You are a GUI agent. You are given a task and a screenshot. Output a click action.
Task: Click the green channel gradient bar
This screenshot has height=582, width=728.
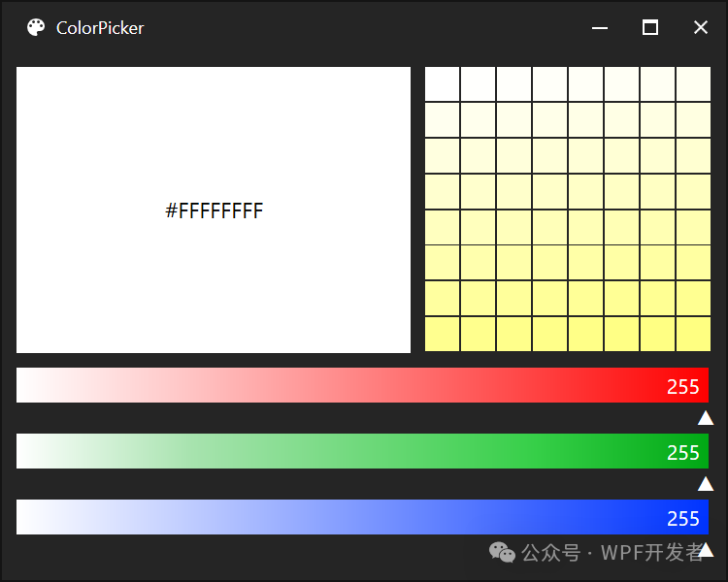362,451
